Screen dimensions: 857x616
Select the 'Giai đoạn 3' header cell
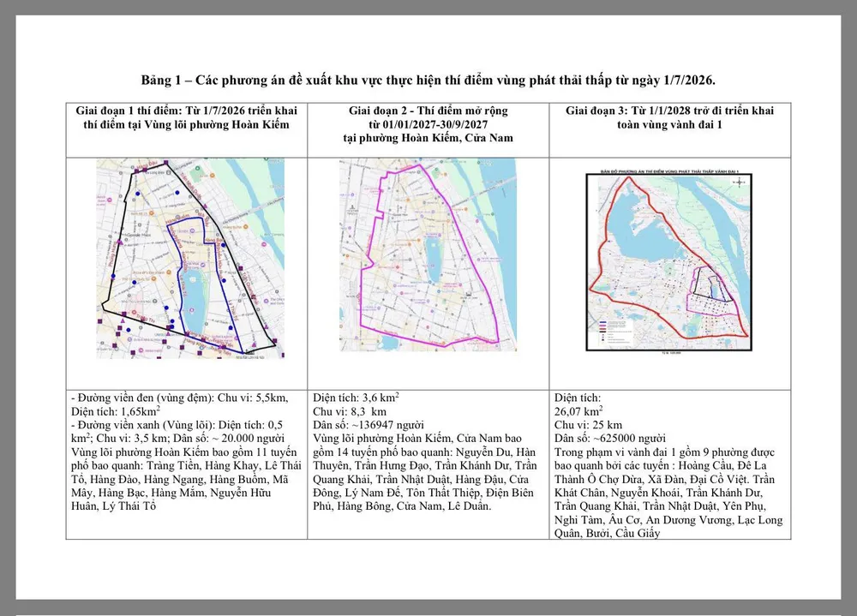coord(669,117)
